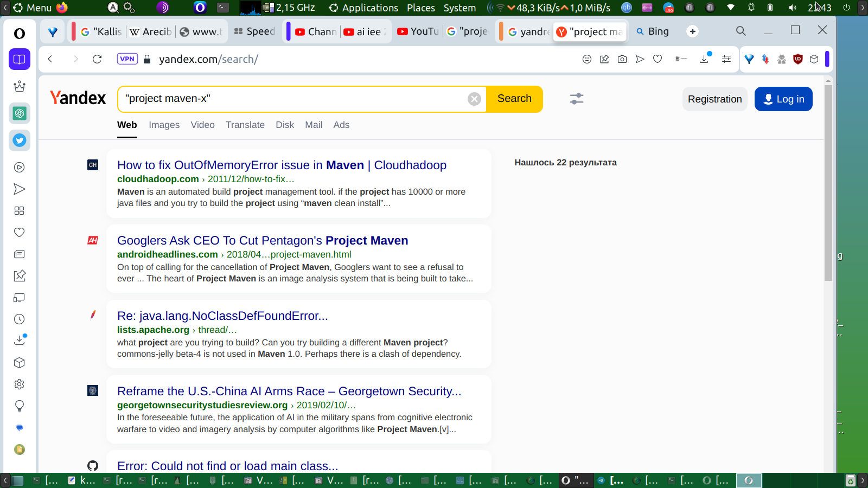The image size is (868, 488).
Task: Open Extensions cube icon in the sidebar
Action: point(20,363)
